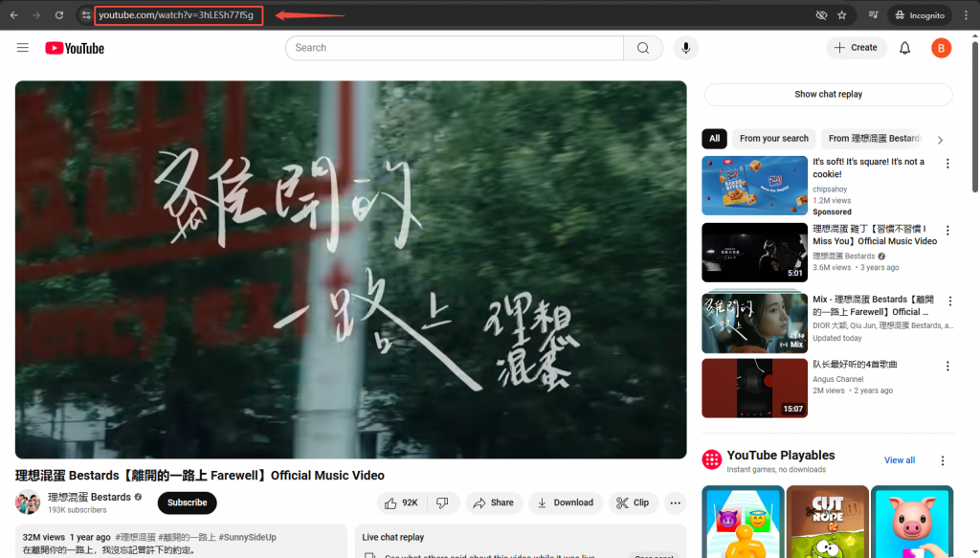This screenshot has width=980, height=558.
Task: Open more actions three-dot button below the video
Action: pos(675,502)
